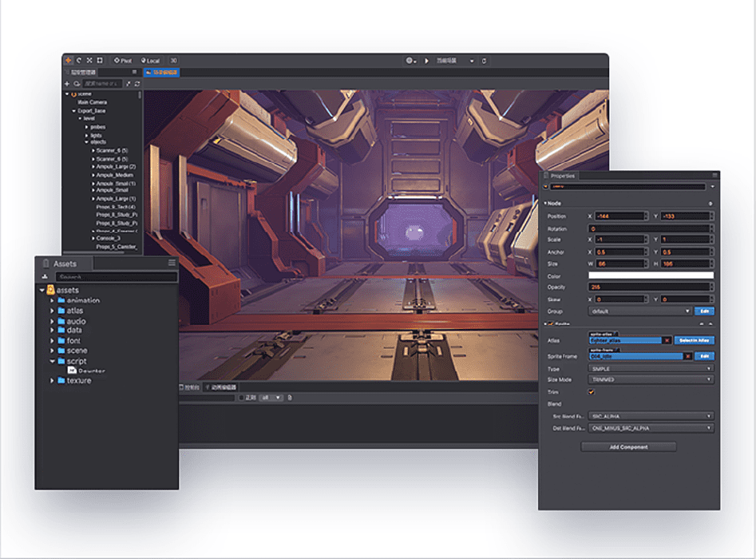756x559 pixels.
Task: Open the Assets panel hamburger menu icon
Action: point(172,263)
